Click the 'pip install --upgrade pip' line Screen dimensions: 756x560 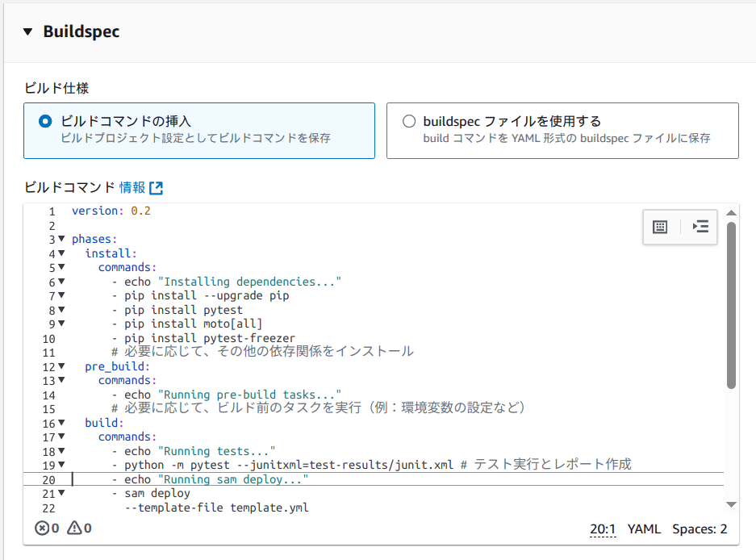201,295
